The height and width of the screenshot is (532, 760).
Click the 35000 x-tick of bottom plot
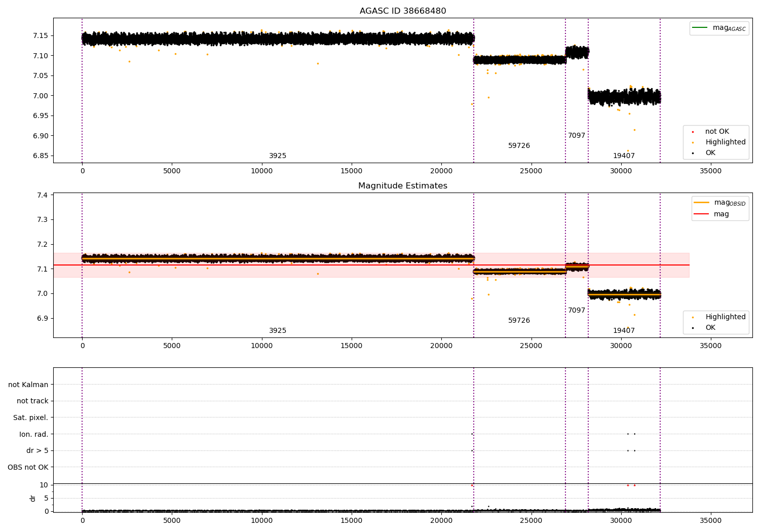tap(710, 520)
